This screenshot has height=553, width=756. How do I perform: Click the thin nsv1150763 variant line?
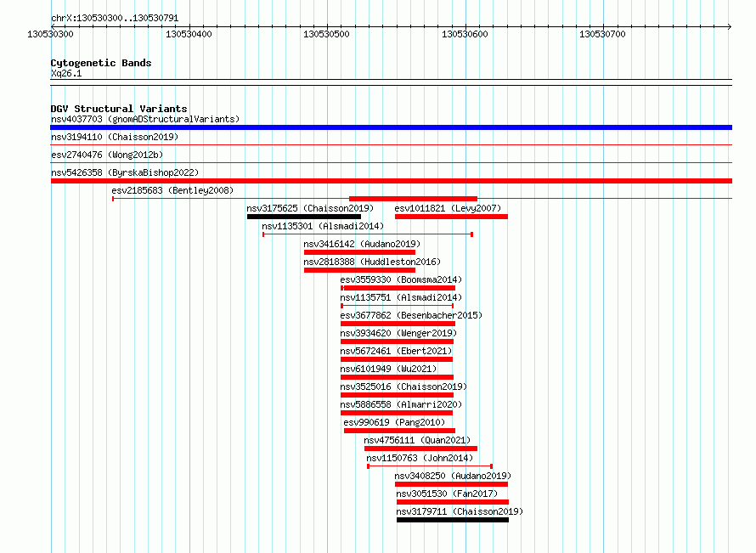tap(430, 466)
